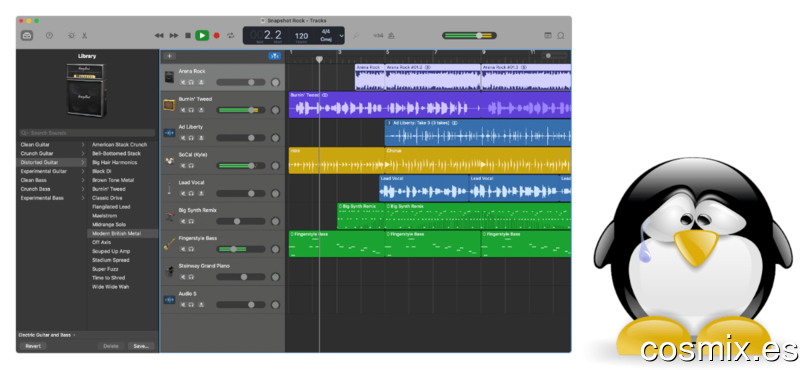Mute the Arena Rock track
The image size is (800, 370).
(x=183, y=82)
